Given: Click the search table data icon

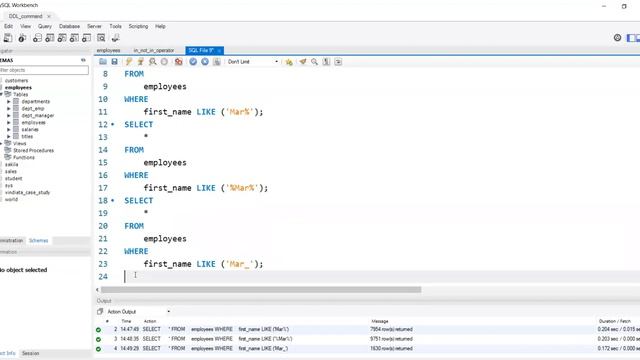Looking at the screenshot, I should (101, 38).
